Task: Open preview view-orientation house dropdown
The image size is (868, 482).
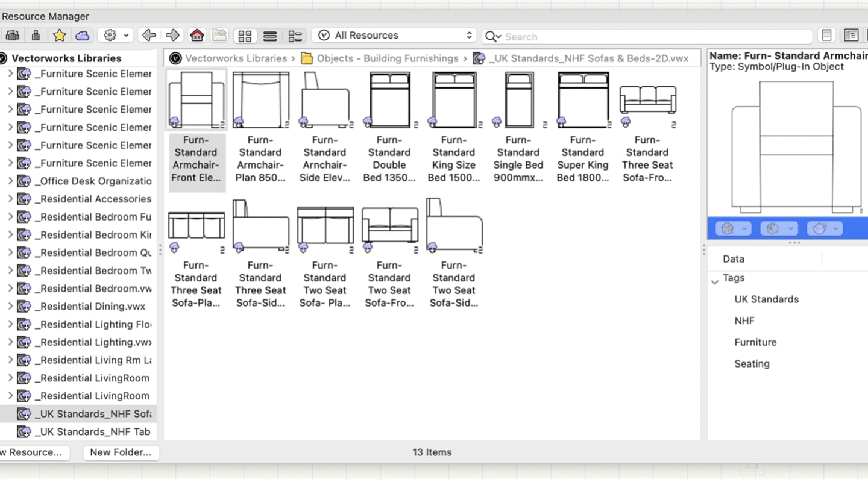Action: [x=733, y=228]
